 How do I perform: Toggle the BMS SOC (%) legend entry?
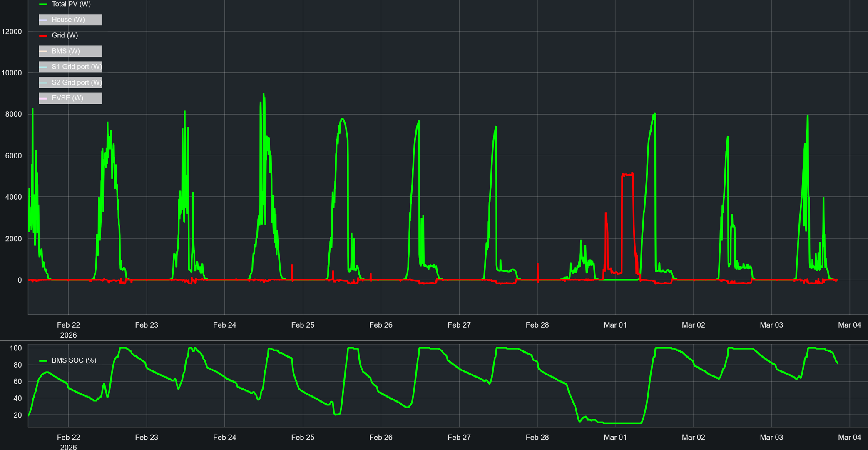click(74, 360)
